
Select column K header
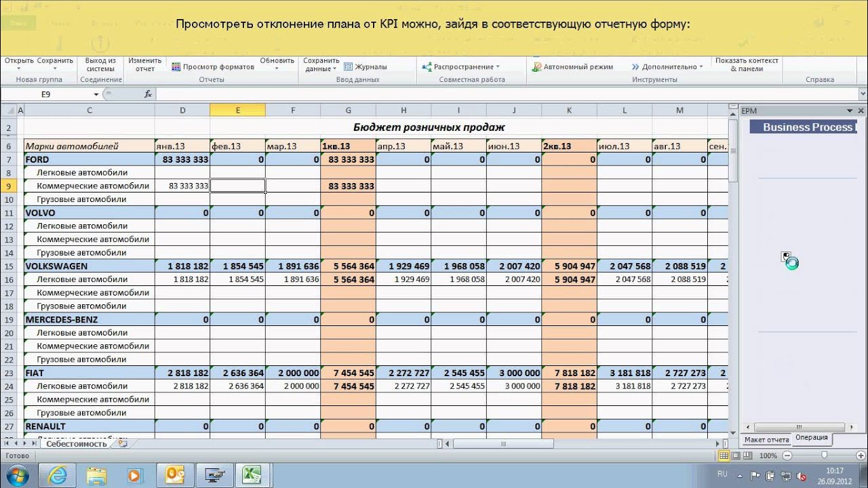coord(569,110)
